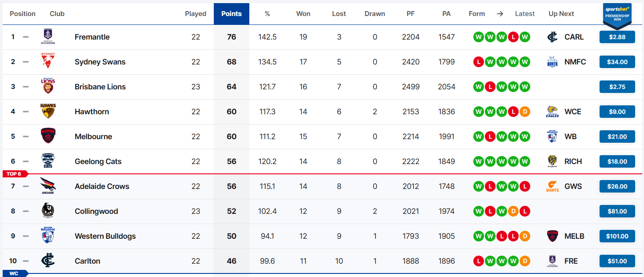Click Fremantle's red L form indicator

pos(513,37)
